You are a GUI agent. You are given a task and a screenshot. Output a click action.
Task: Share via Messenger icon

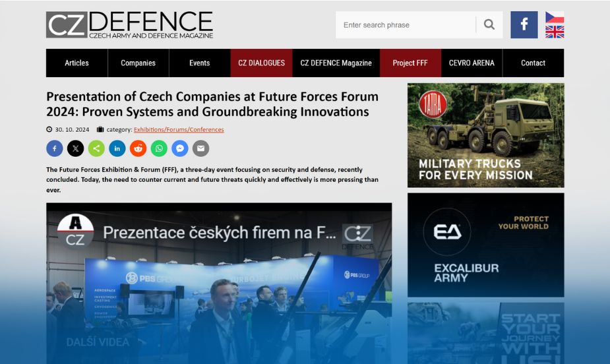[180, 148]
